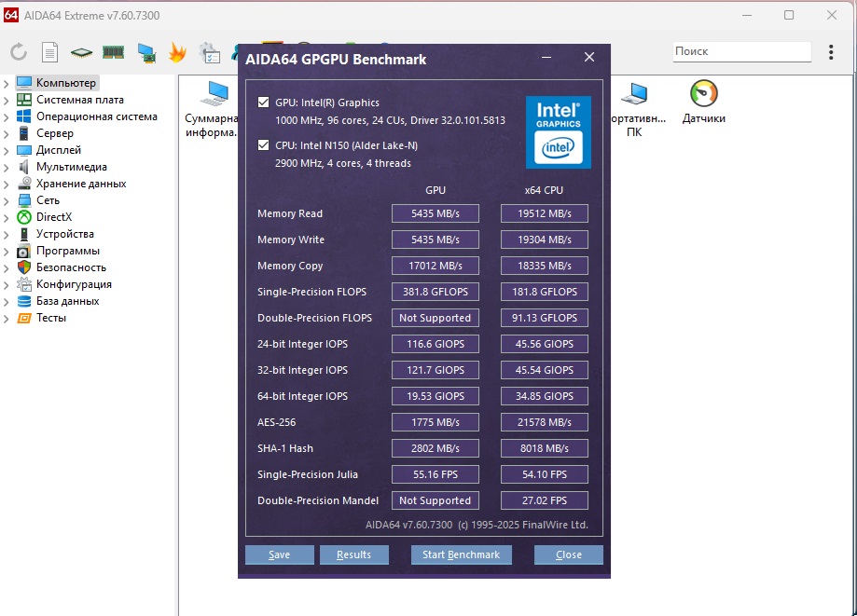
Task: Expand the Дисплей node arrow
Action: pyautogui.click(x=6, y=151)
